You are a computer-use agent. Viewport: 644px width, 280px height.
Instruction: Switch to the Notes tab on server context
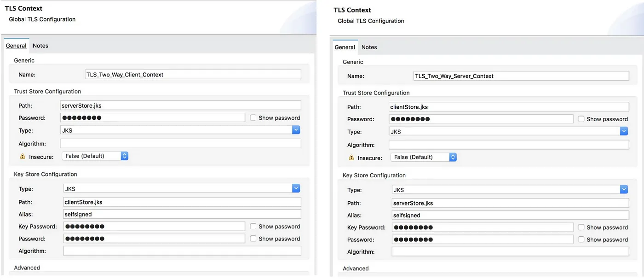369,47
